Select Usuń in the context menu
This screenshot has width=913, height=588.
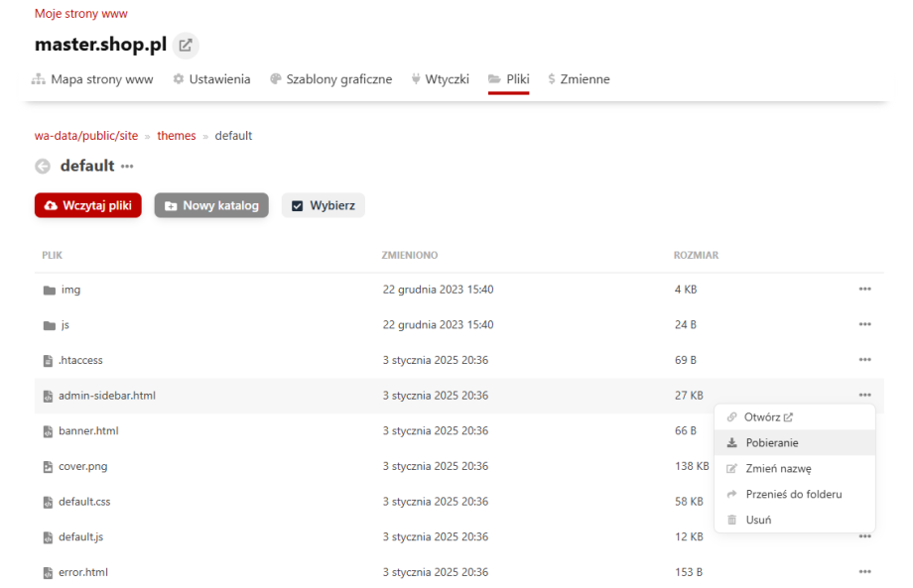point(758,520)
